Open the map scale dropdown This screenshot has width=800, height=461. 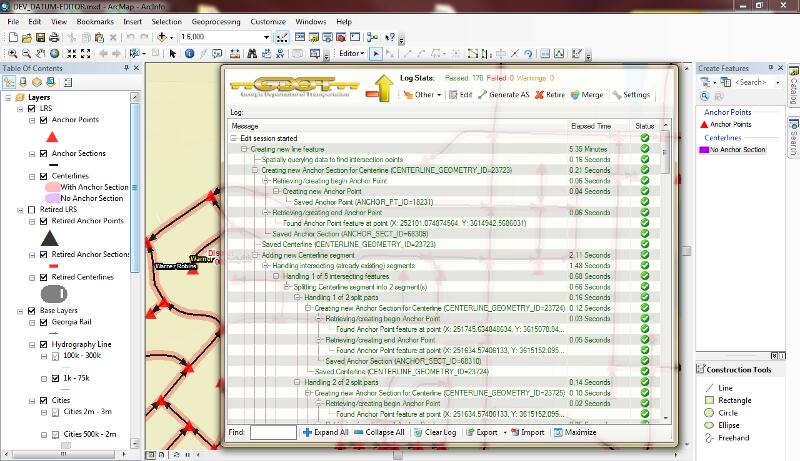pos(266,37)
